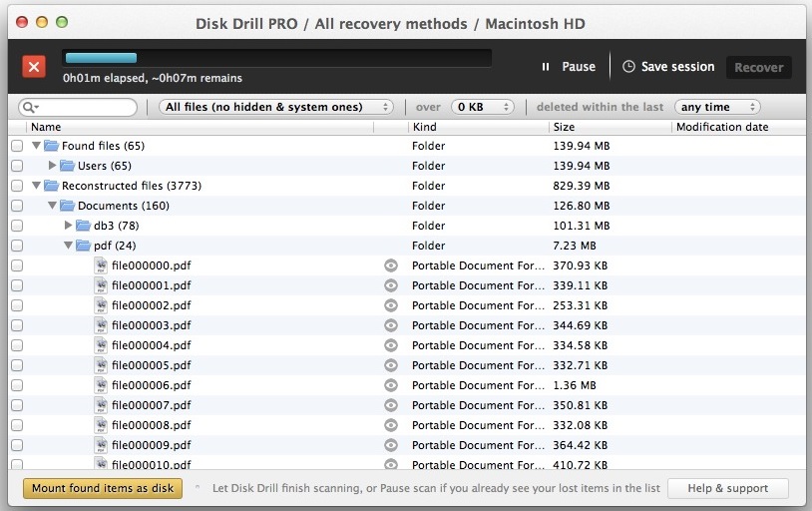
Task: Click the red stop scan icon
Action: point(34,67)
